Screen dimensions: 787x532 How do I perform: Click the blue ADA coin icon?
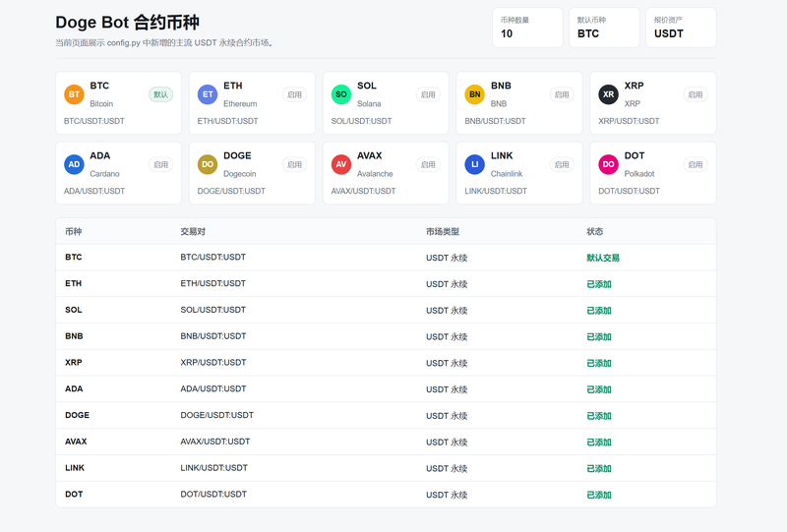(74, 164)
